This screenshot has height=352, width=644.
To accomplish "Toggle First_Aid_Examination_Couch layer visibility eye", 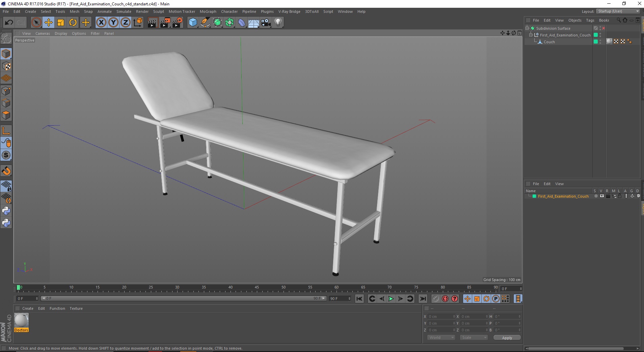I will (x=602, y=196).
